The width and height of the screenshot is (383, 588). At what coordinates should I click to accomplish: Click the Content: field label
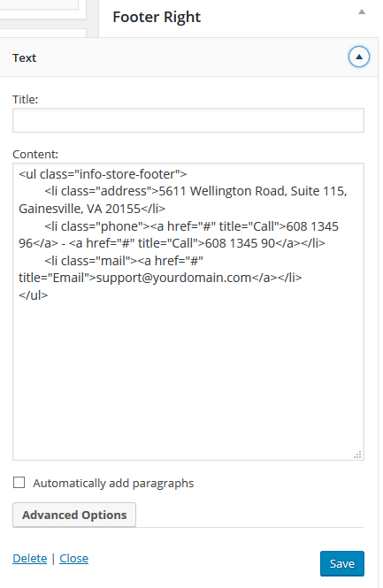(35, 155)
